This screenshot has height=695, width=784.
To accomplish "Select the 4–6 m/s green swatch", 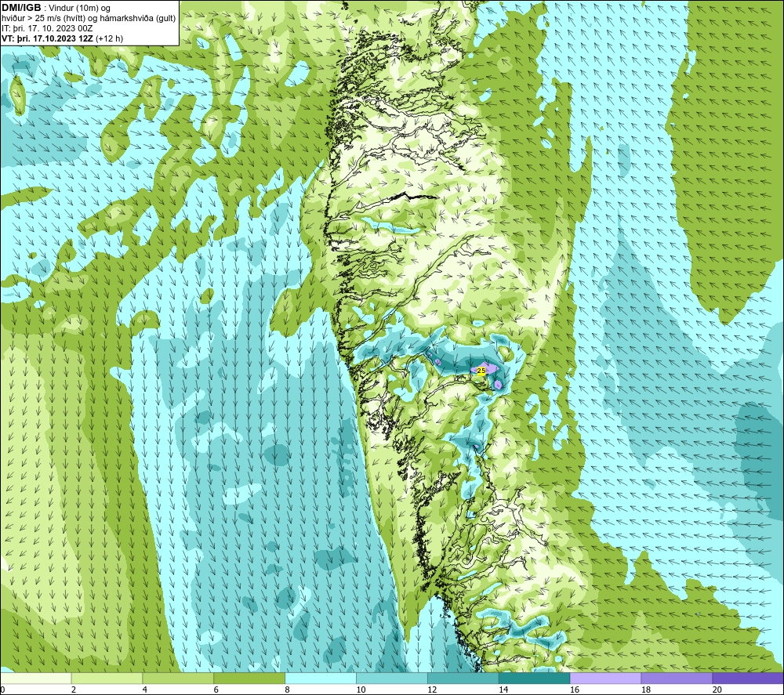I will [x=178, y=678].
